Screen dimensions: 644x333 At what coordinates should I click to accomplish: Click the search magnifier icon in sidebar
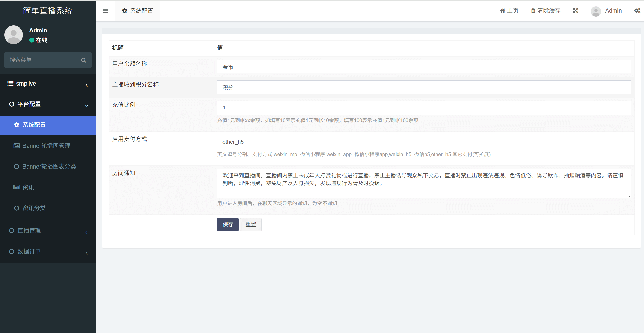(x=84, y=60)
